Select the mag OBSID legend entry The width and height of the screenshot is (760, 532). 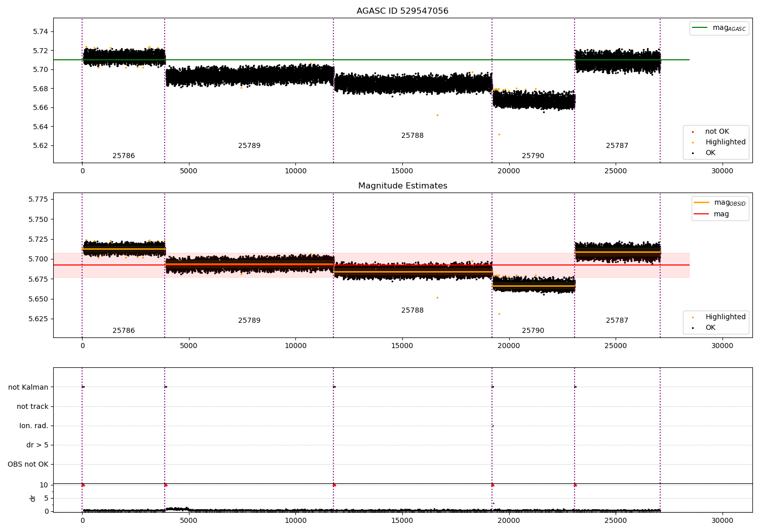[719, 203]
